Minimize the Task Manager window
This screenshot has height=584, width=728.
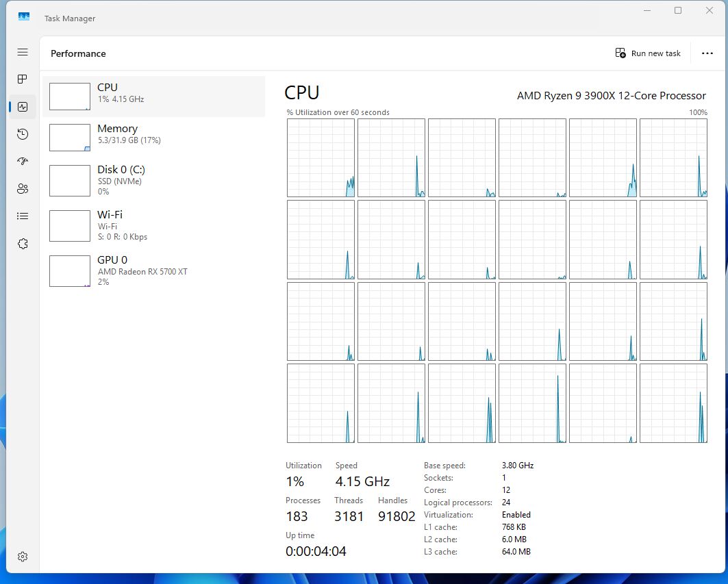point(647,10)
